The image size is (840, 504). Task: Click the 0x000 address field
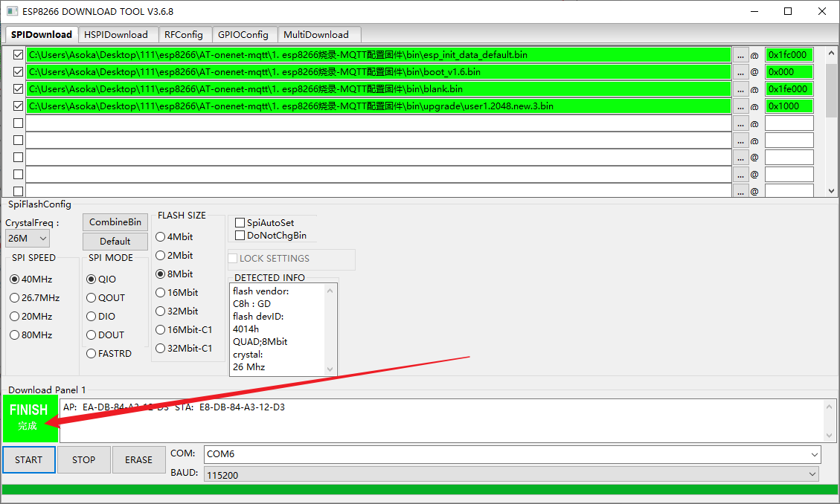(x=789, y=72)
